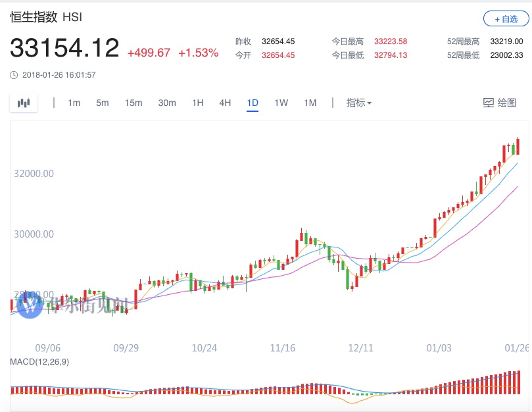Screen dimensions: 532x412
Task: Click the clock icon beside the timestamp
Action: click(x=14, y=75)
